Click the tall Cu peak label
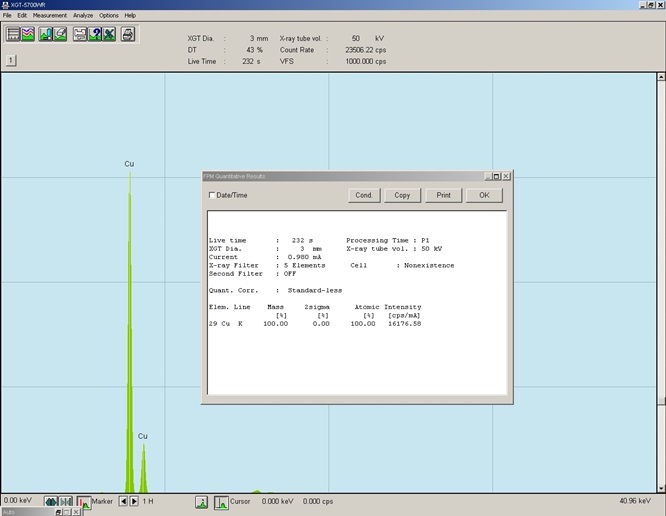 [x=129, y=164]
